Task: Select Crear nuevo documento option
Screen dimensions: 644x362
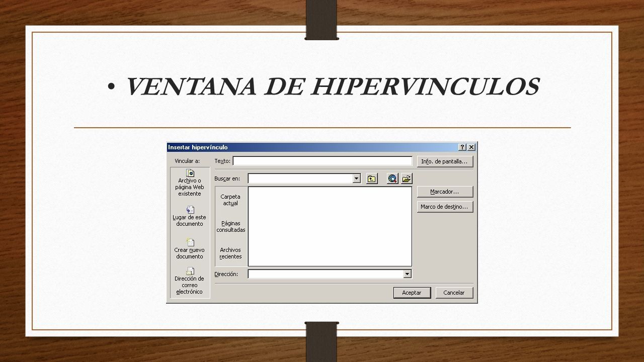Action: [190, 249]
